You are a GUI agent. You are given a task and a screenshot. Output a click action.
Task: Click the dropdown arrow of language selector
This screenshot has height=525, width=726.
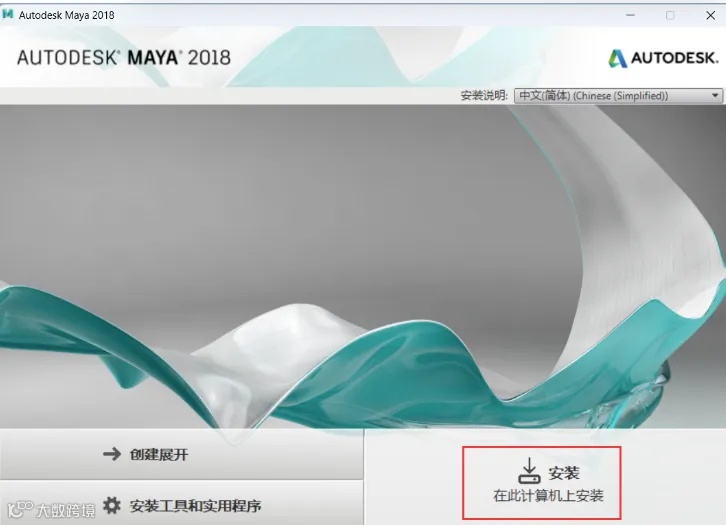click(715, 95)
